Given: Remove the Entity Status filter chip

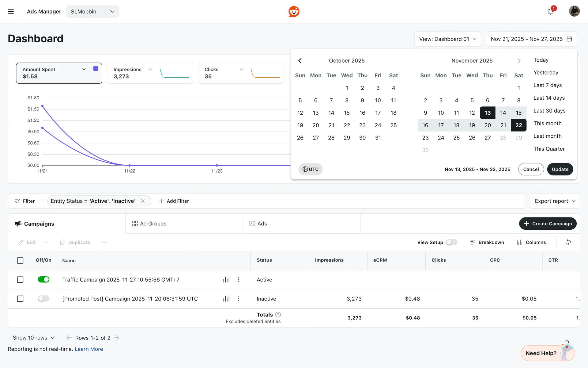Looking at the screenshot, I should pos(143,201).
